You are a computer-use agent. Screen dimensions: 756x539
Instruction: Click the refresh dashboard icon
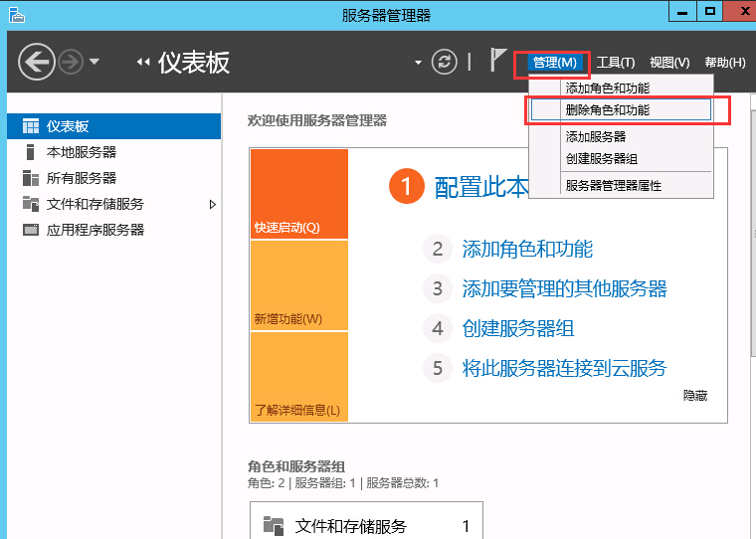pyautogui.click(x=444, y=62)
